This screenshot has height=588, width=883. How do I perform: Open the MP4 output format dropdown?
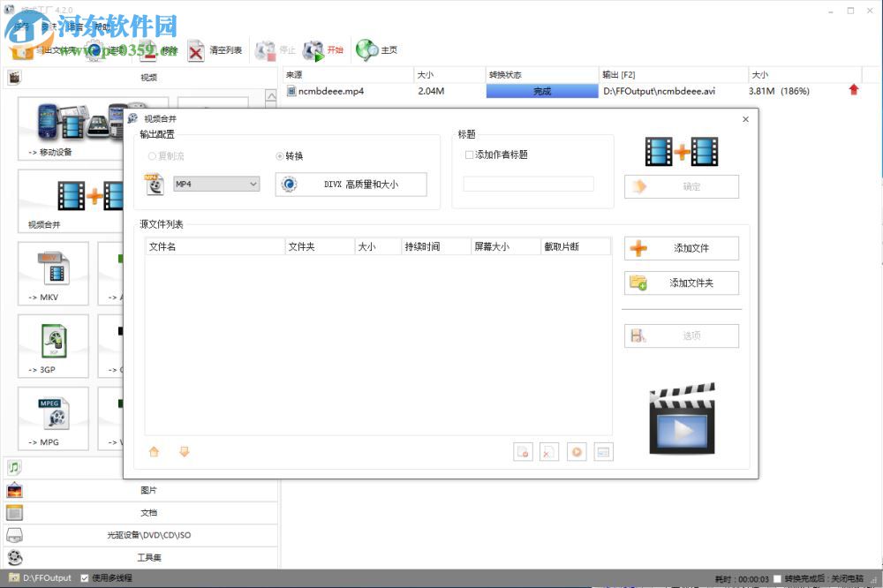coord(215,184)
